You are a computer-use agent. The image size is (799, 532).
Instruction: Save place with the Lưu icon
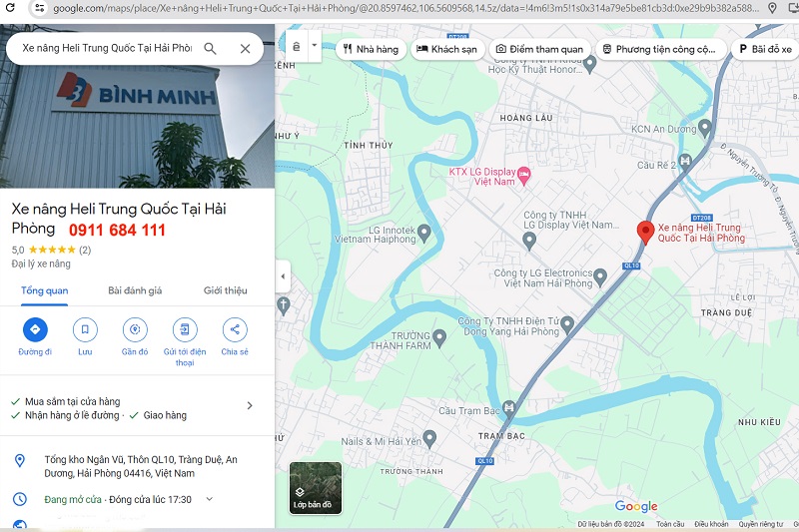[85, 329]
